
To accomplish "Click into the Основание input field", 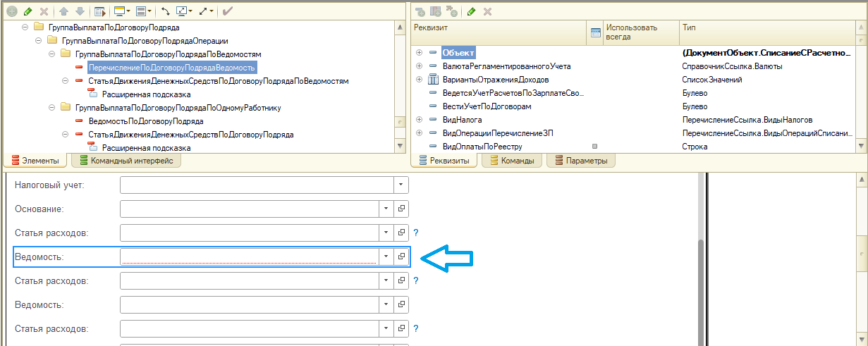I will point(249,209).
